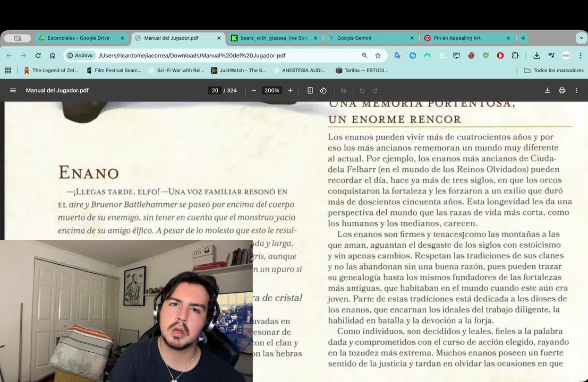Click the UN ENORME RENCOR heading

395,119
